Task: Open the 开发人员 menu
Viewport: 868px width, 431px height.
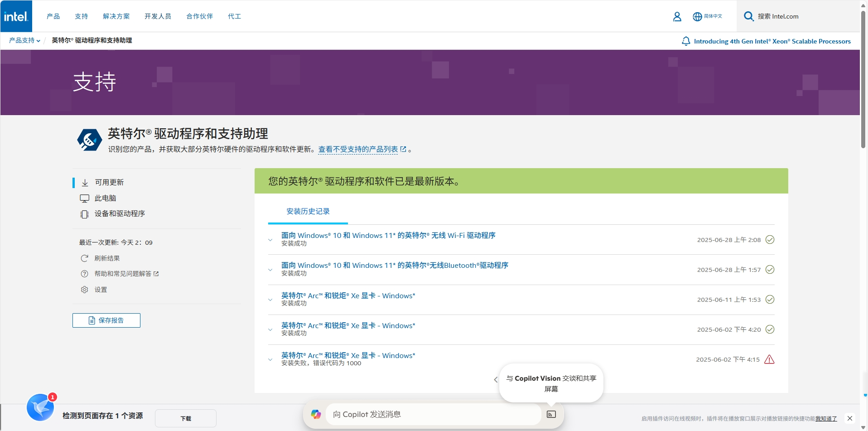Action: 158,16
